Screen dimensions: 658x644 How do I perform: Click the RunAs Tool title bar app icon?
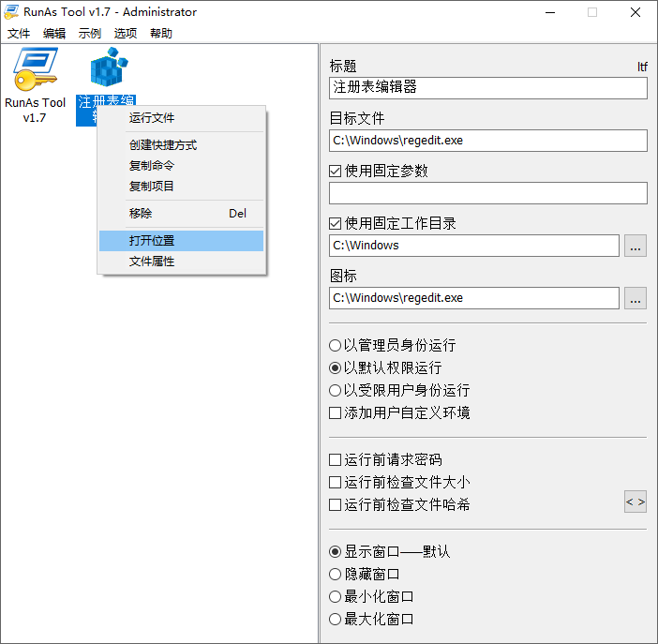[x=11, y=12]
